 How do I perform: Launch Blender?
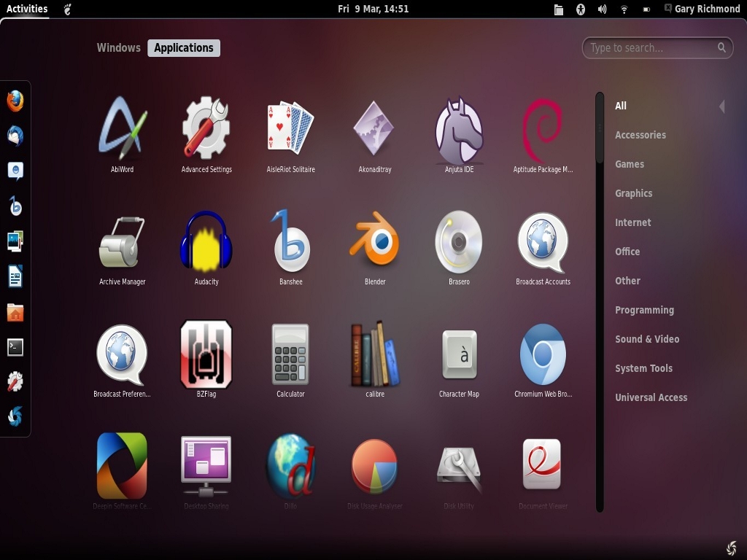(x=375, y=248)
